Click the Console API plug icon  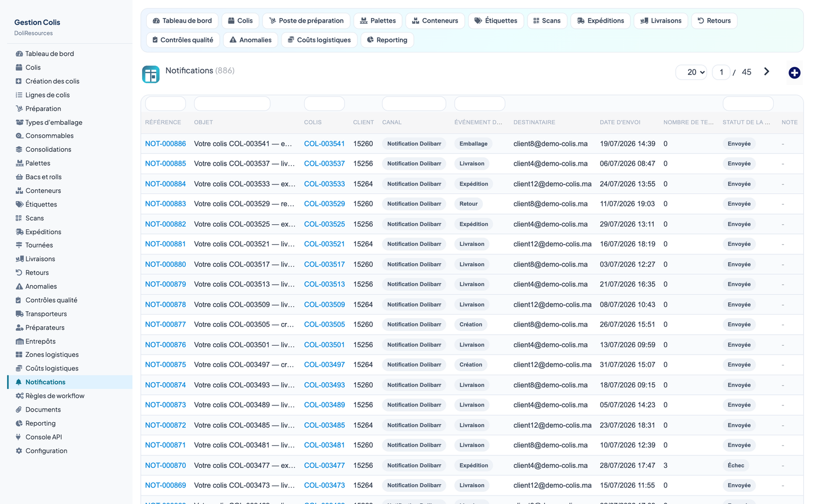[x=19, y=437]
